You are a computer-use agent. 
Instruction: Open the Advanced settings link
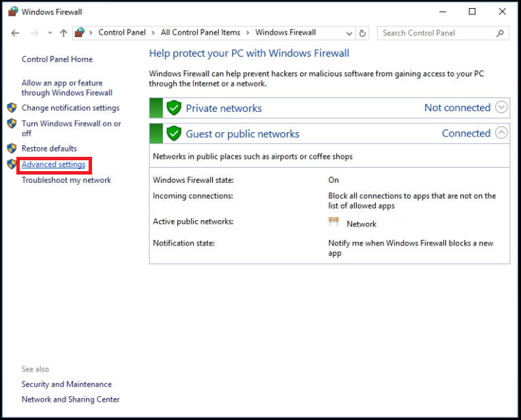[x=53, y=164]
